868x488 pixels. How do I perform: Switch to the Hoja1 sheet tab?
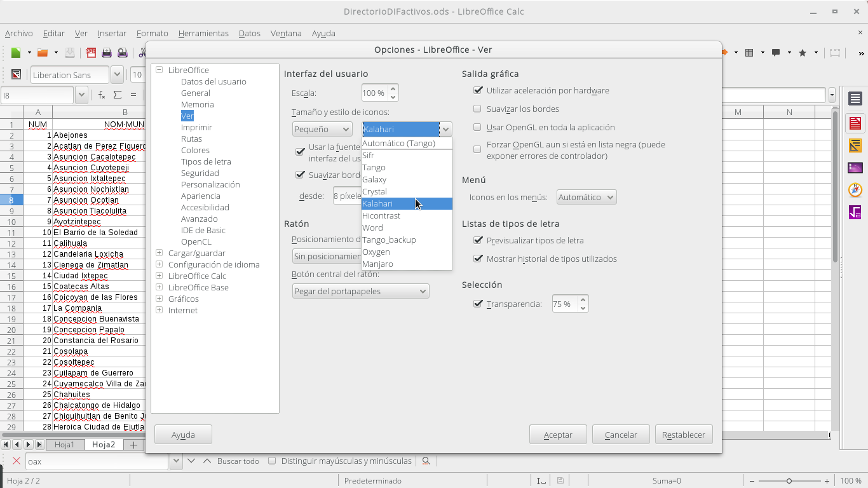pyautogui.click(x=64, y=445)
